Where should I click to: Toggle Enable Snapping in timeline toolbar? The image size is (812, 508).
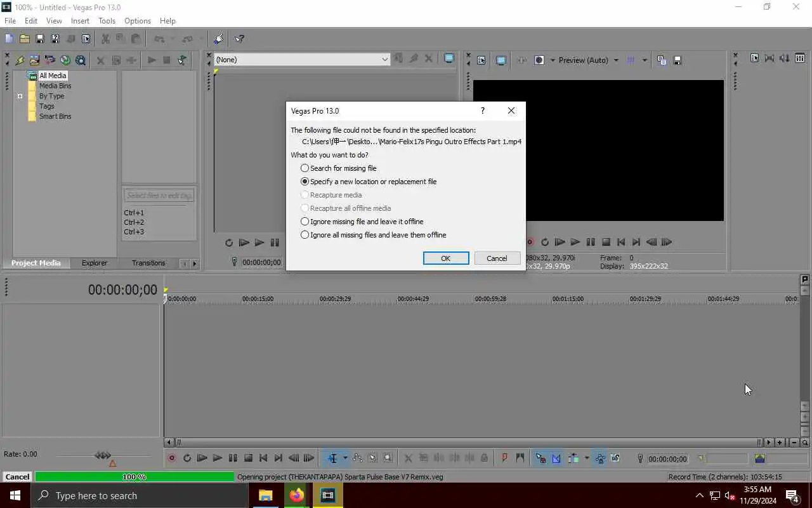pos(540,458)
